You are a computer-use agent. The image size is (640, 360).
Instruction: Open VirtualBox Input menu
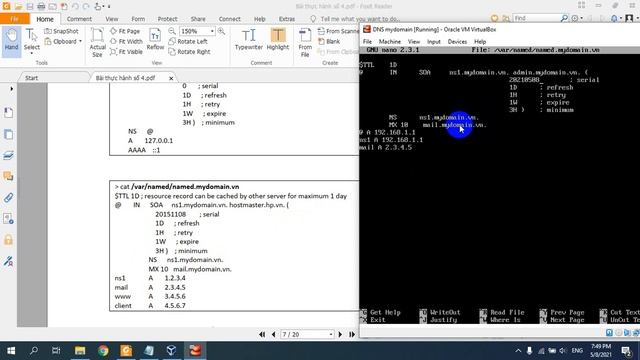coord(433,42)
